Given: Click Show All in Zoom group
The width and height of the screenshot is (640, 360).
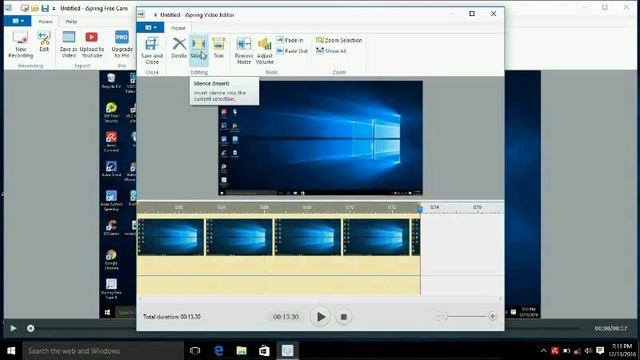Looking at the screenshot, I should click(331, 51).
